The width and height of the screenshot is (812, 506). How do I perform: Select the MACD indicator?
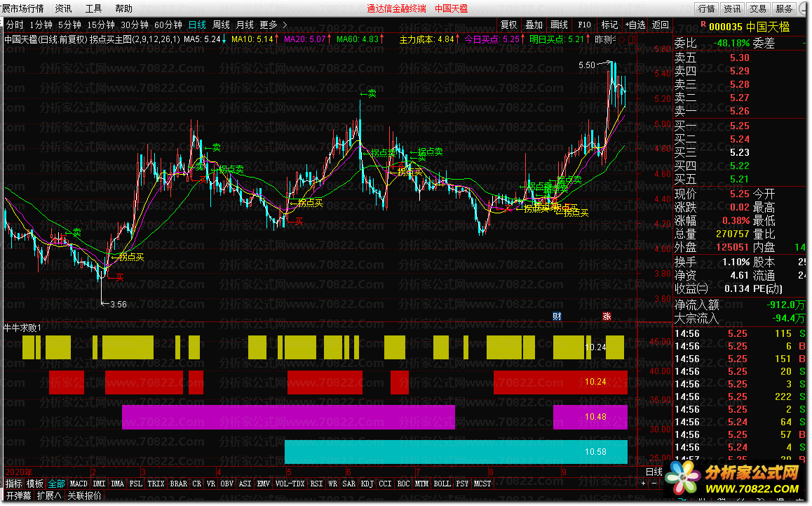pos(79,484)
